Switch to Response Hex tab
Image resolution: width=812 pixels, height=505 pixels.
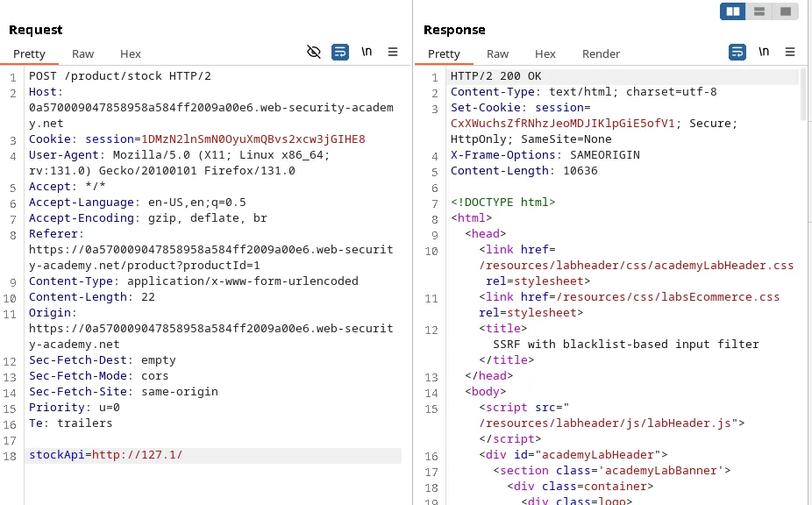coord(545,53)
